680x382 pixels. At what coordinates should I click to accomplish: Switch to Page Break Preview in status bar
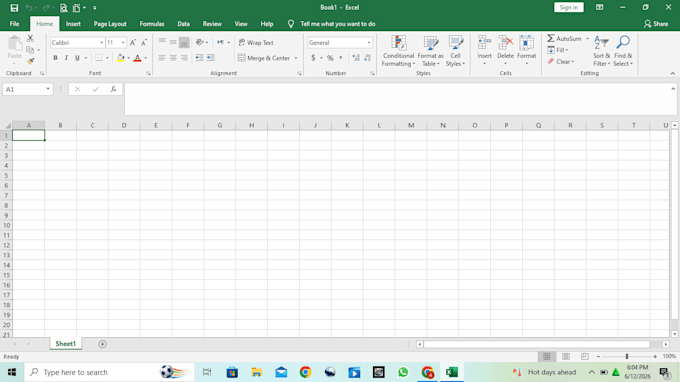pos(585,356)
